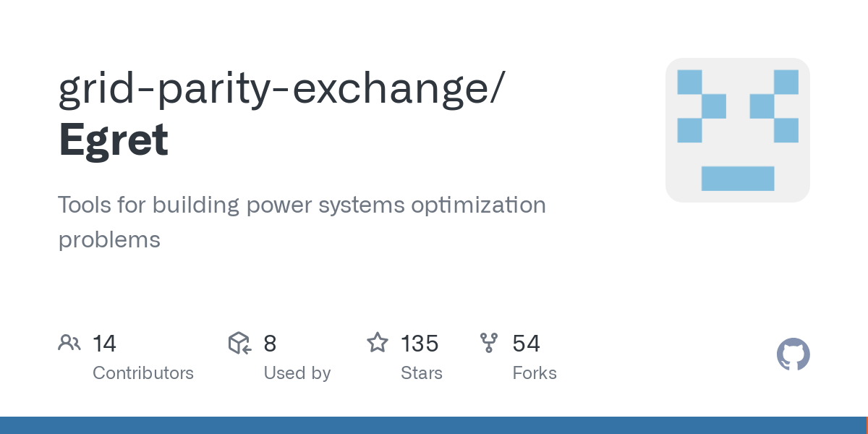Image resolution: width=868 pixels, height=434 pixels.
Task: Open the Forks label
Action: click(535, 373)
